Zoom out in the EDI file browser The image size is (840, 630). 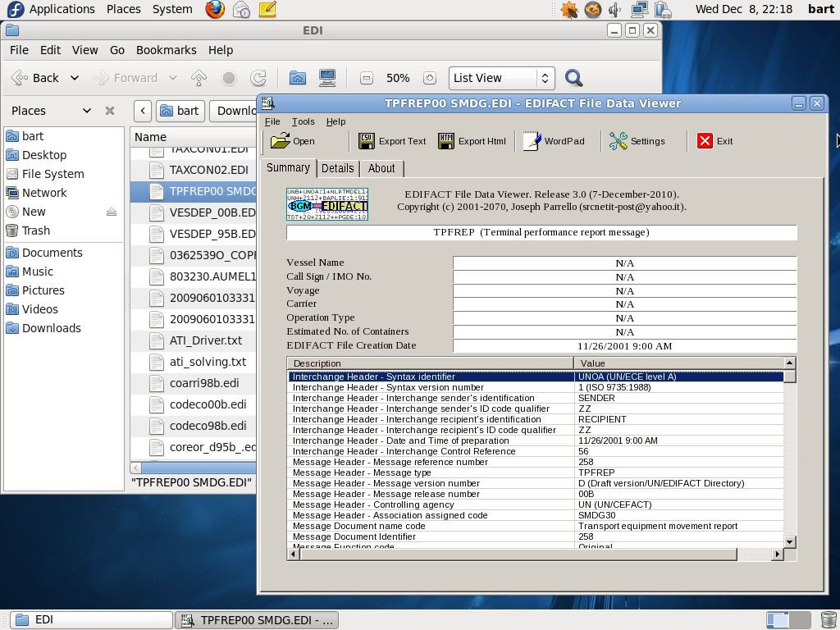[x=367, y=78]
